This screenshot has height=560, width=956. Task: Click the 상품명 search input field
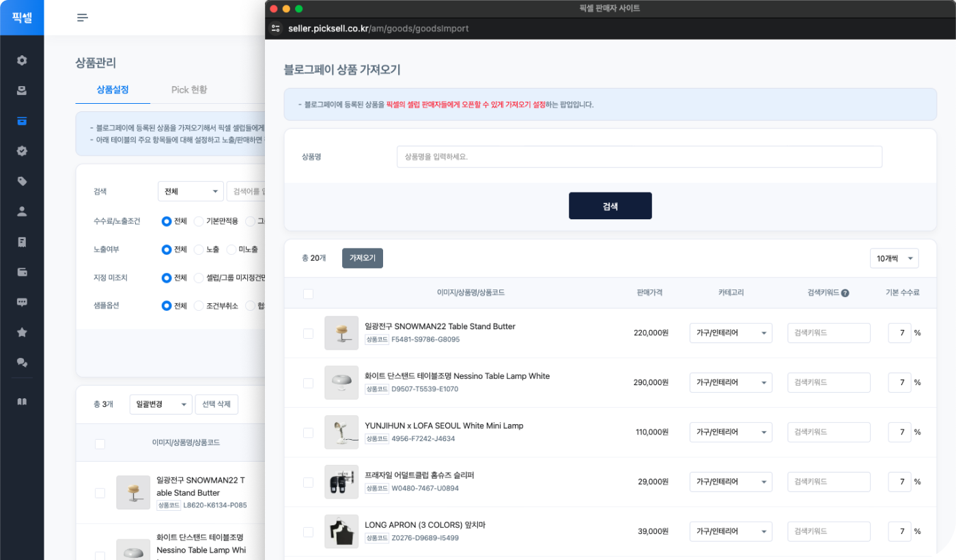click(x=639, y=156)
